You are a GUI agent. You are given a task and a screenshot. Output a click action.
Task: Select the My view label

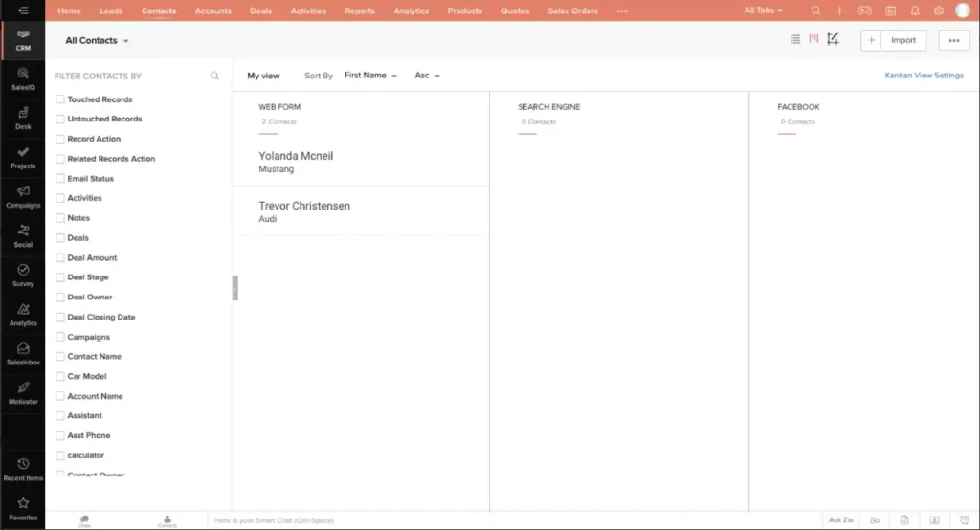(x=263, y=76)
